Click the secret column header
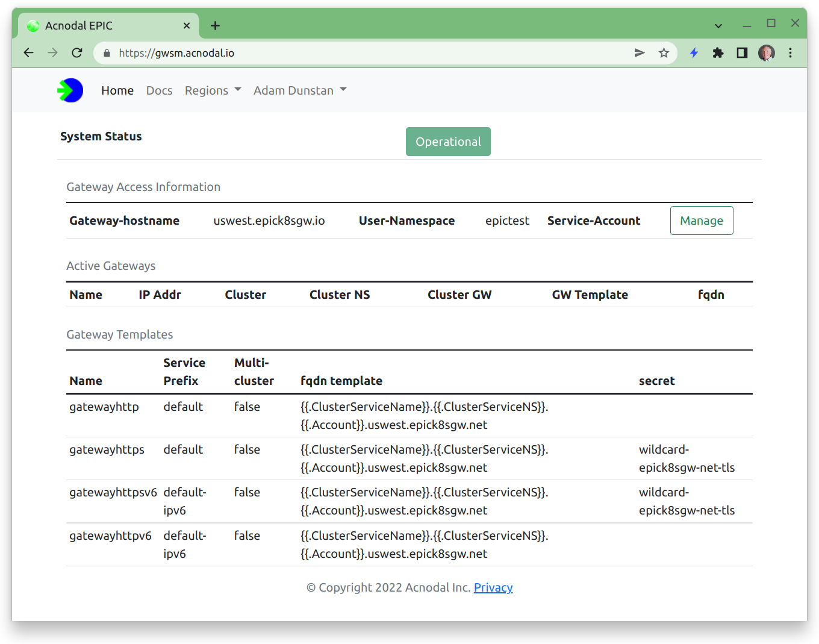Screen dimensions: 819x644 657,381
